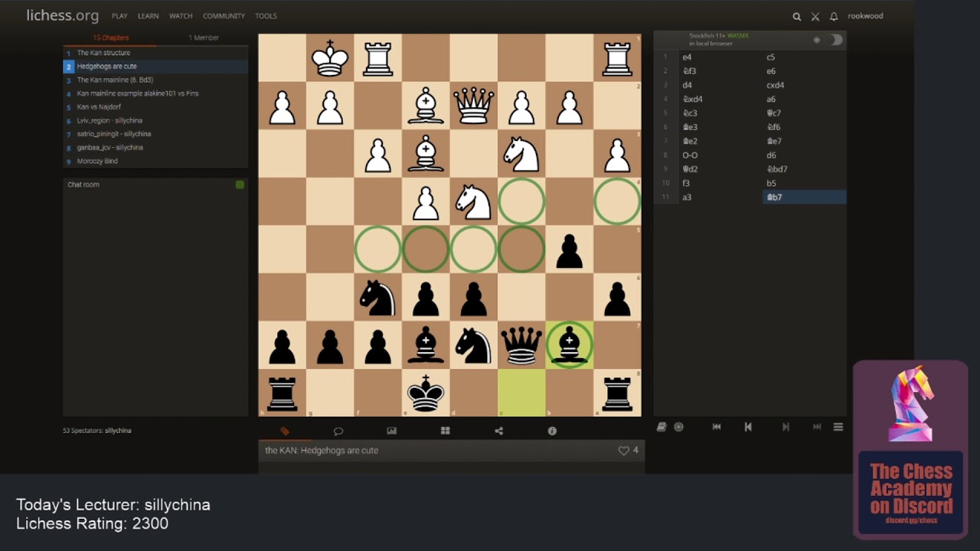The height and width of the screenshot is (551, 980).
Task: Go to move 9... Nbd7
Action: [804, 169]
